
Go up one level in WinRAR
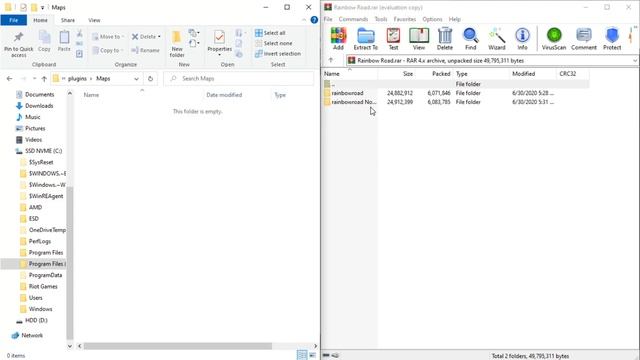click(x=331, y=60)
